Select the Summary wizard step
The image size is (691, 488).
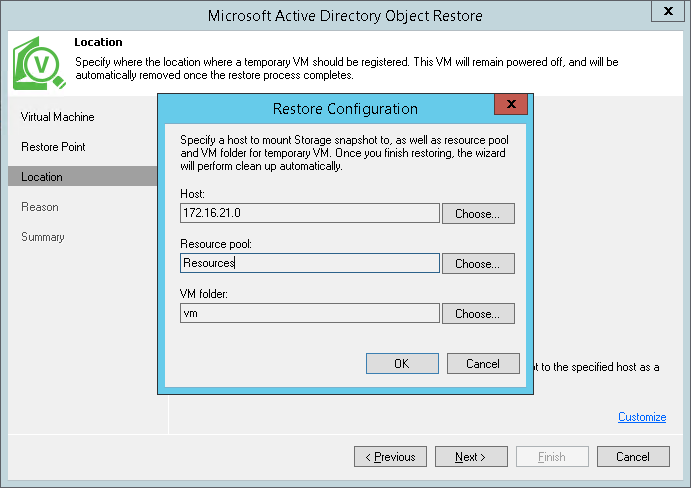[x=43, y=237]
